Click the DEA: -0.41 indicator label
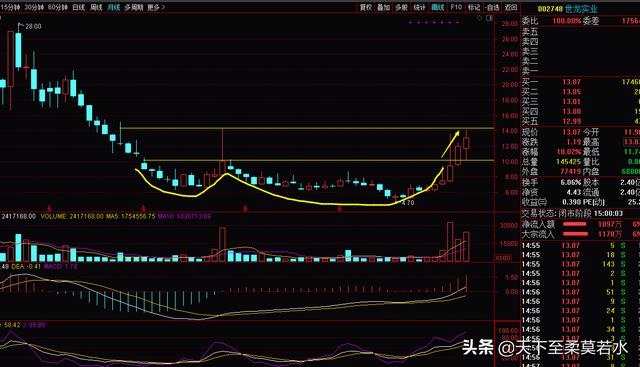This screenshot has height=367, width=640. pyautogui.click(x=26, y=266)
